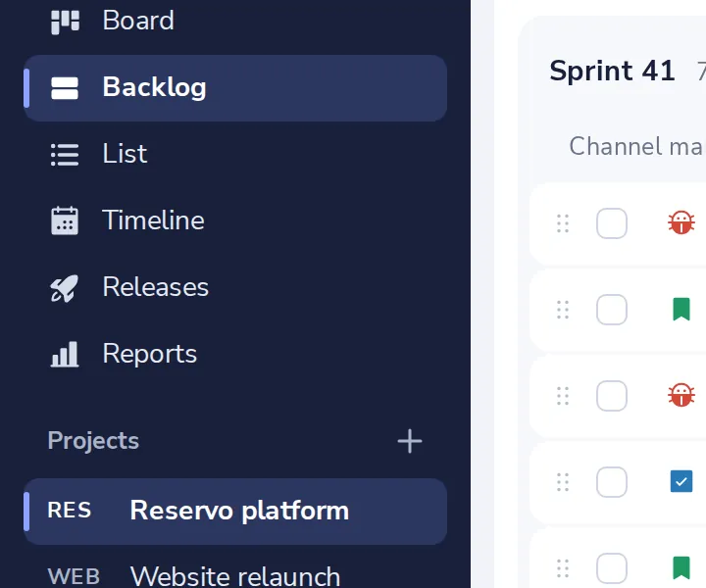Click the Reports bar chart icon

pos(65,355)
